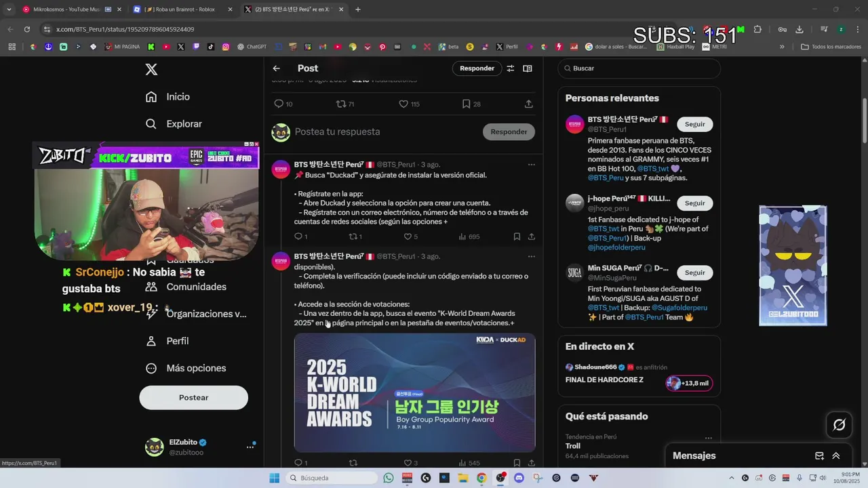
Task: Open K-World Dream Awards image
Action: pos(414,392)
